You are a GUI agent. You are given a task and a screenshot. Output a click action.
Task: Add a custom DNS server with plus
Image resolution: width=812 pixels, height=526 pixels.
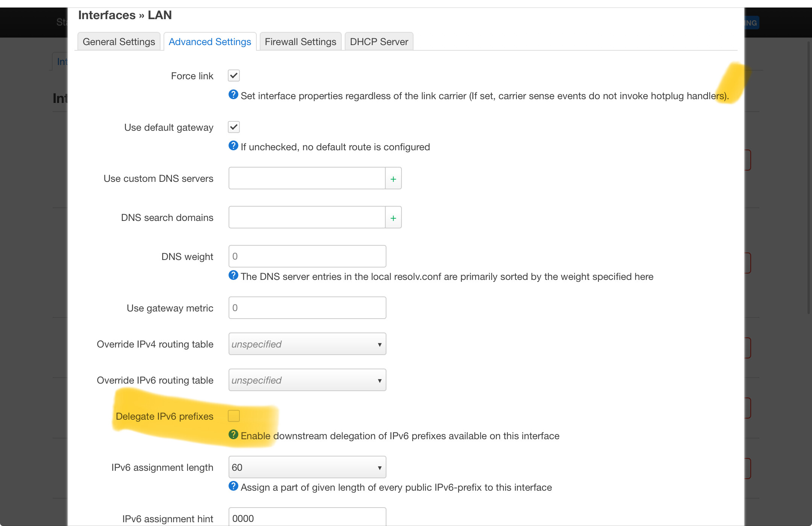393,179
